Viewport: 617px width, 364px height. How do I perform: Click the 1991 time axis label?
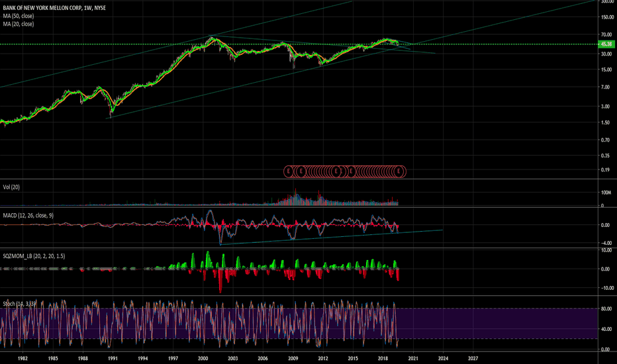(113, 359)
